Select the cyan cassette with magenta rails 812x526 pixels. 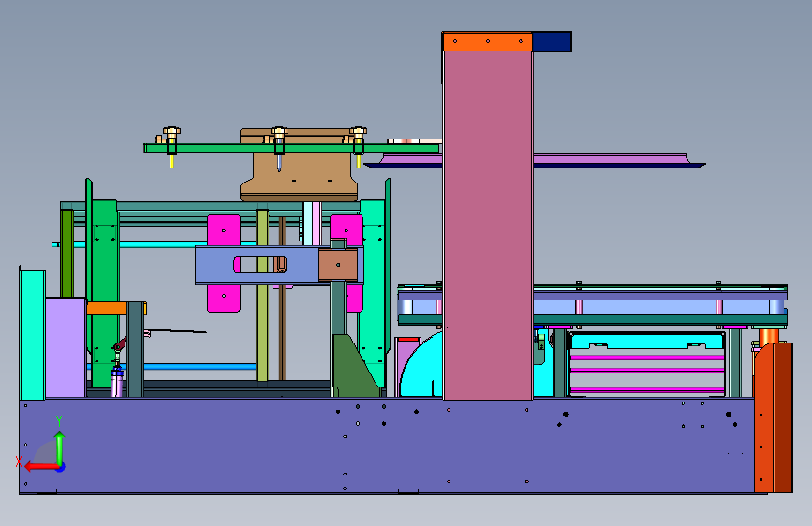647,365
